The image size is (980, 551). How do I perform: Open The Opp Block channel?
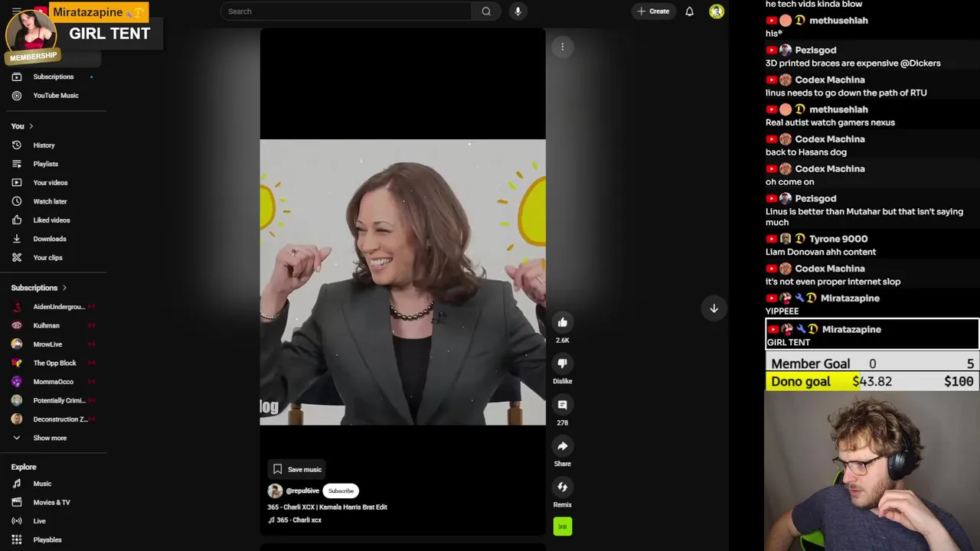(x=53, y=363)
